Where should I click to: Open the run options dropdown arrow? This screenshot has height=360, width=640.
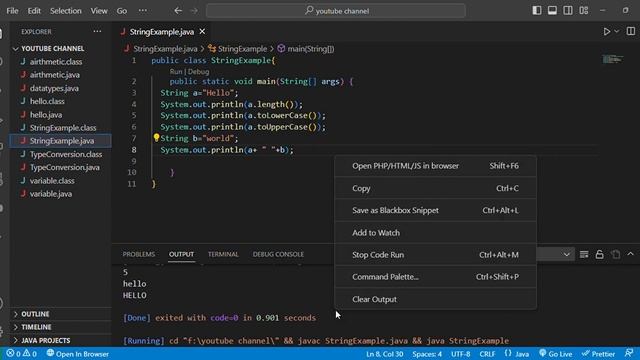[617, 31]
